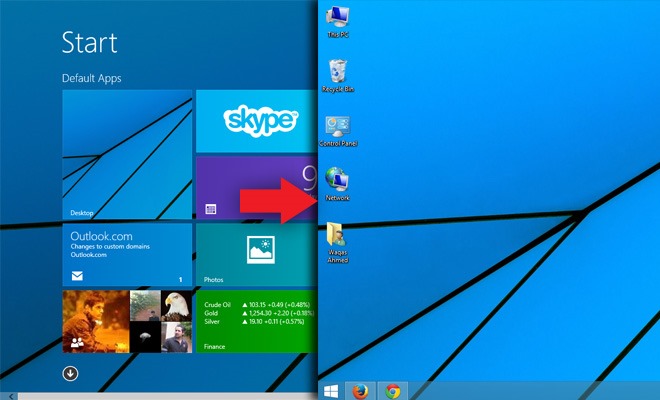Launch Firefox from the taskbar
660x400 pixels.
[360, 391]
